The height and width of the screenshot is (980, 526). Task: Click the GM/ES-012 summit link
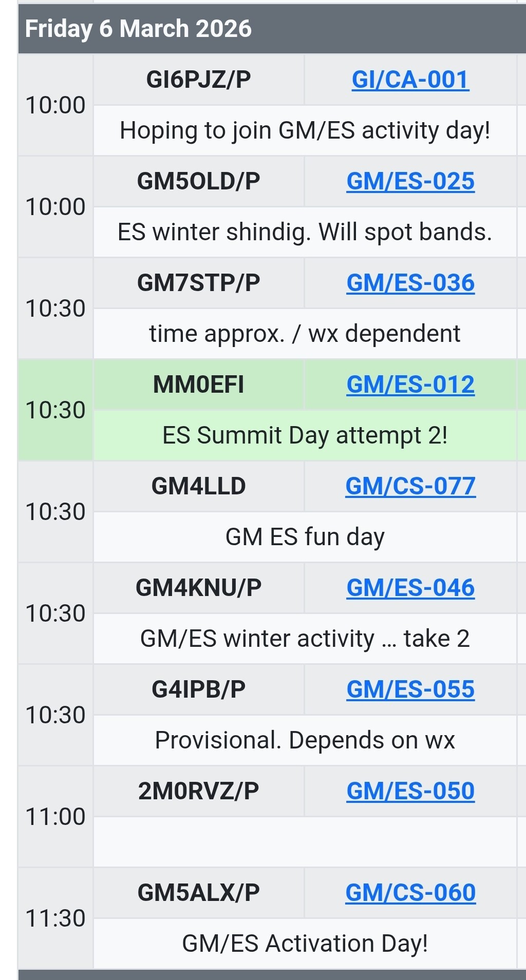click(x=410, y=385)
